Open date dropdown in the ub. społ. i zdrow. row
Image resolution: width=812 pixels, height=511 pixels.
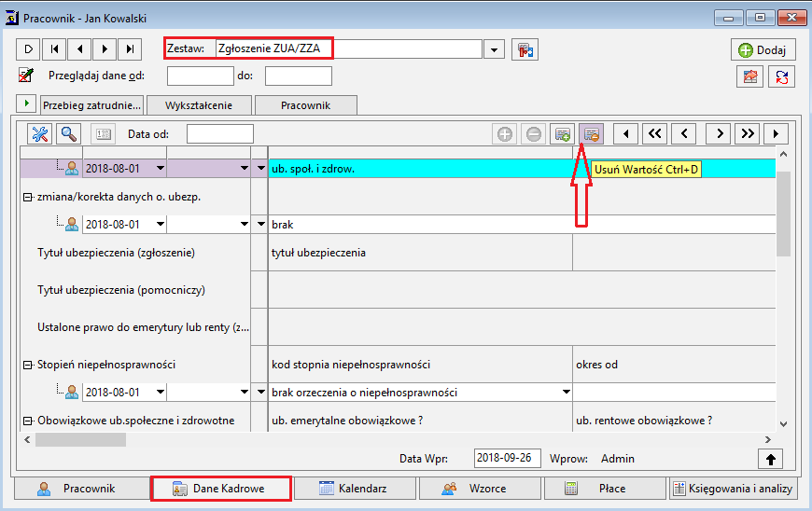pos(161,168)
